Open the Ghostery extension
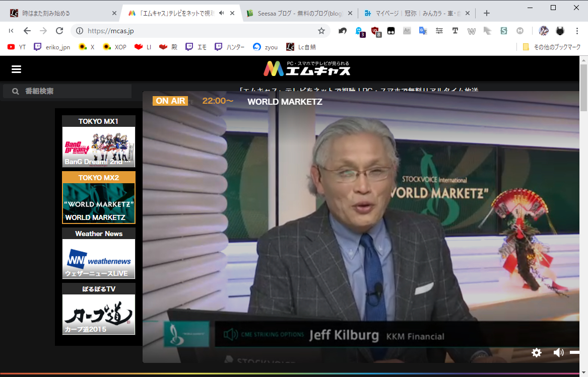This screenshot has height=377, width=588. (x=360, y=32)
